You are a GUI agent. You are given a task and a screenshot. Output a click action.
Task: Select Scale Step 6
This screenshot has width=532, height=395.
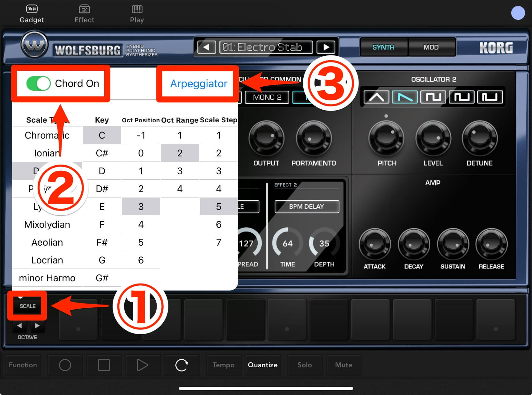[x=219, y=224]
